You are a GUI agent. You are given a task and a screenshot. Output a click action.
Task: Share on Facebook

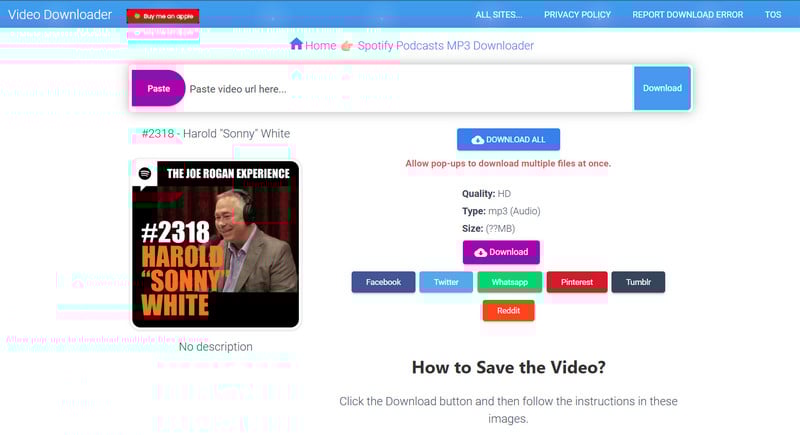(383, 282)
